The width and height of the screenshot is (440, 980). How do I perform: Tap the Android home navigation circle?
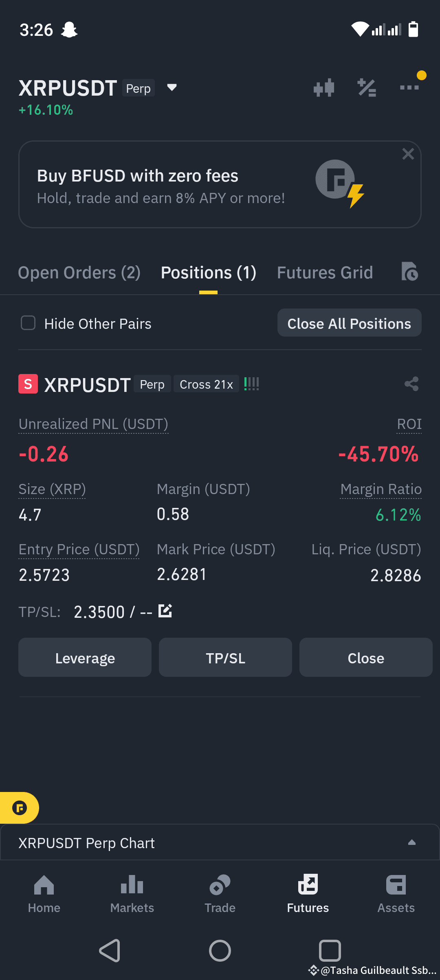coord(220,951)
